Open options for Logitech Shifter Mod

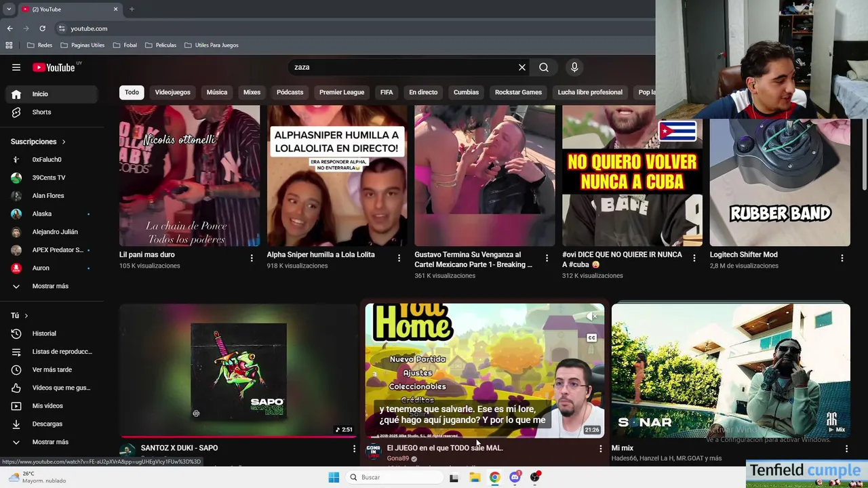pos(842,258)
